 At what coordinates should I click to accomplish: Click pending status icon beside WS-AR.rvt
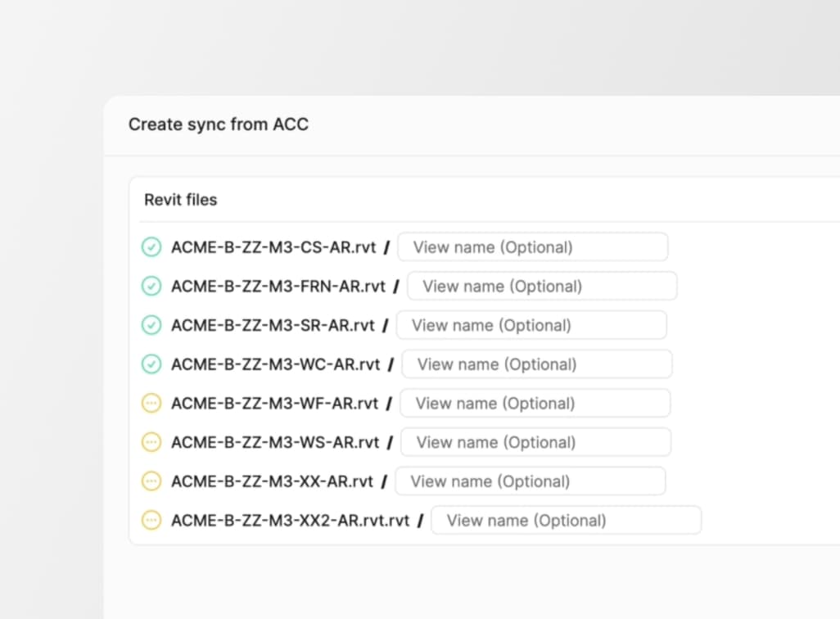tap(151, 442)
